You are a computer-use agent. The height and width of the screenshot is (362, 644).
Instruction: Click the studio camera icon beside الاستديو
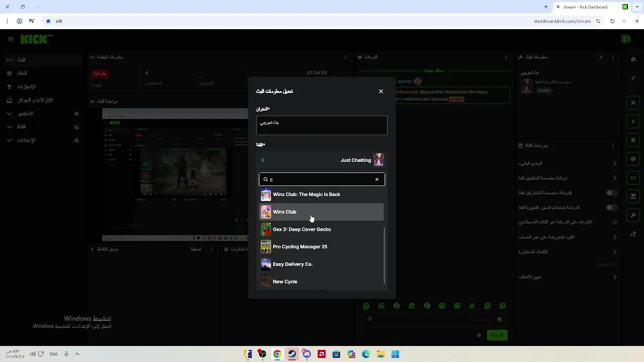[76, 114]
